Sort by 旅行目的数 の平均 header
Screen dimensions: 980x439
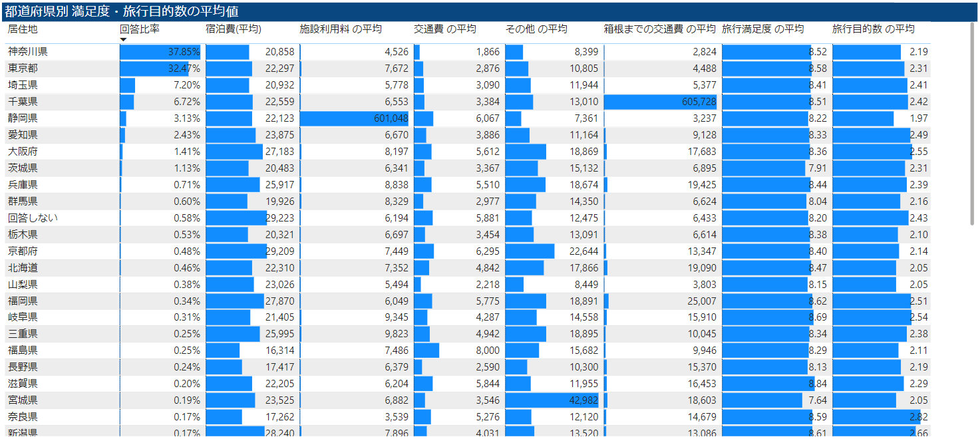[873, 29]
